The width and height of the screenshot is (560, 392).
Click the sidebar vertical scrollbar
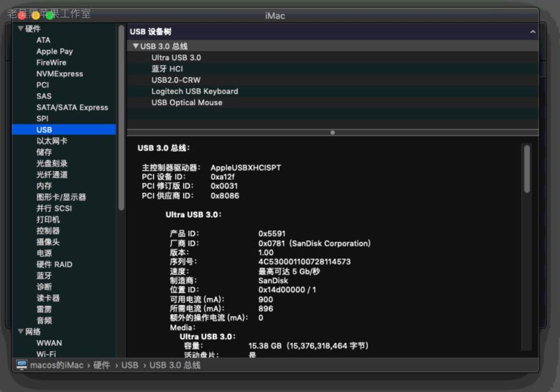pos(121,118)
